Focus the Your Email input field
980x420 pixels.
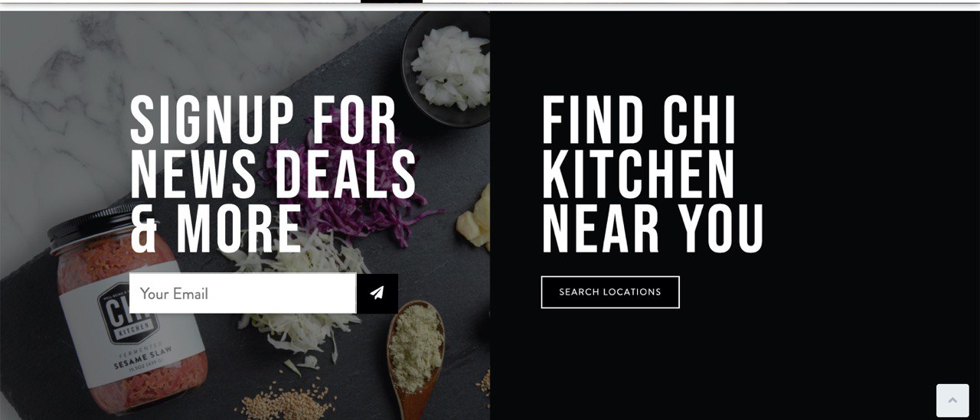243,293
